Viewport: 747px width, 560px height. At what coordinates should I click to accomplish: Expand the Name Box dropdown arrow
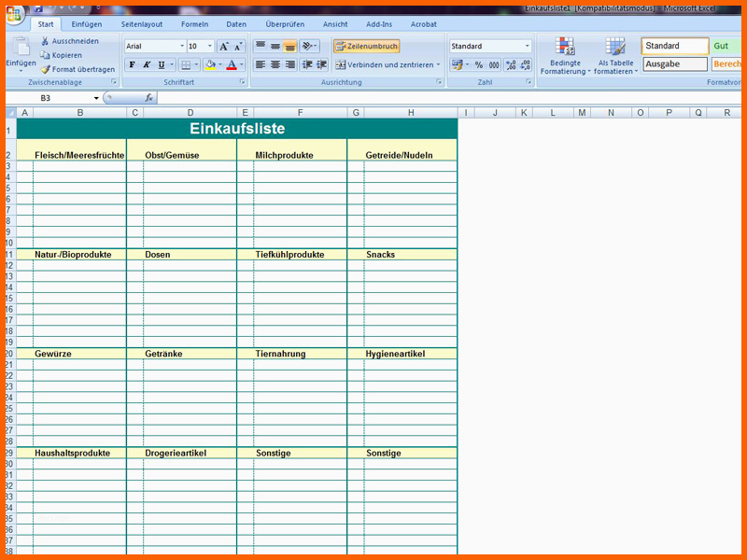[96, 98]
